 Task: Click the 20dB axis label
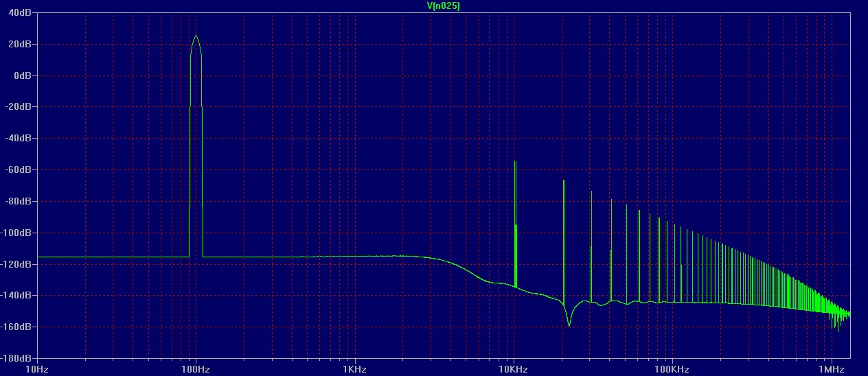point(21,44)
